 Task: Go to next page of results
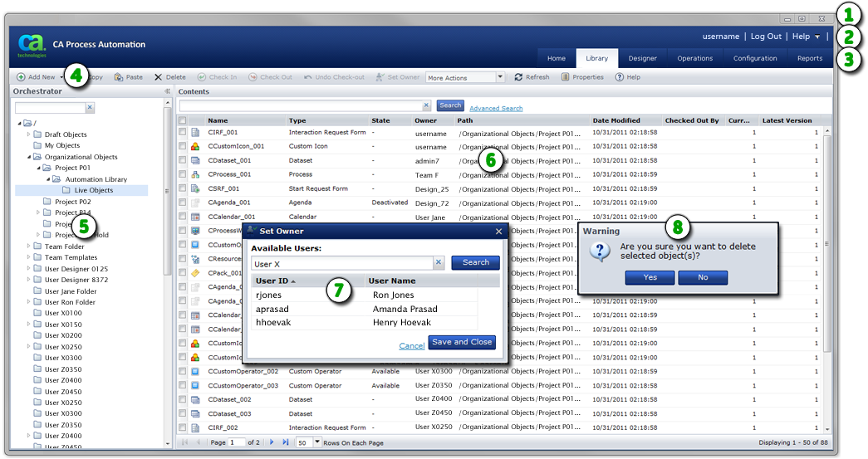click(272, 442)
